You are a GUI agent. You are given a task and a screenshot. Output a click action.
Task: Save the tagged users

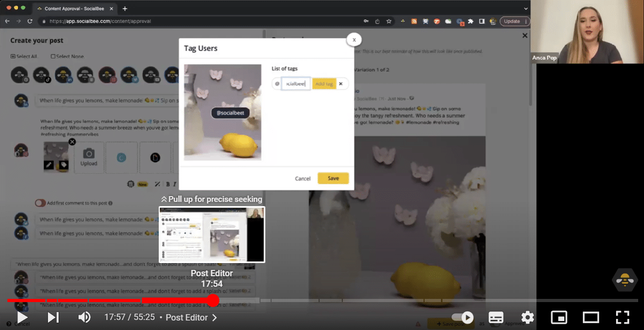tap(333, 178)
